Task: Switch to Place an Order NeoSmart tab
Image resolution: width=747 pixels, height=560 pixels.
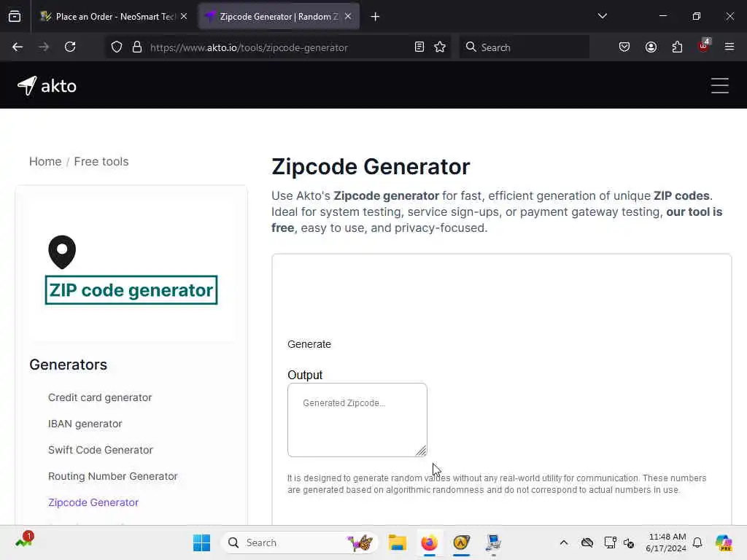Action: tap(115, 17)
